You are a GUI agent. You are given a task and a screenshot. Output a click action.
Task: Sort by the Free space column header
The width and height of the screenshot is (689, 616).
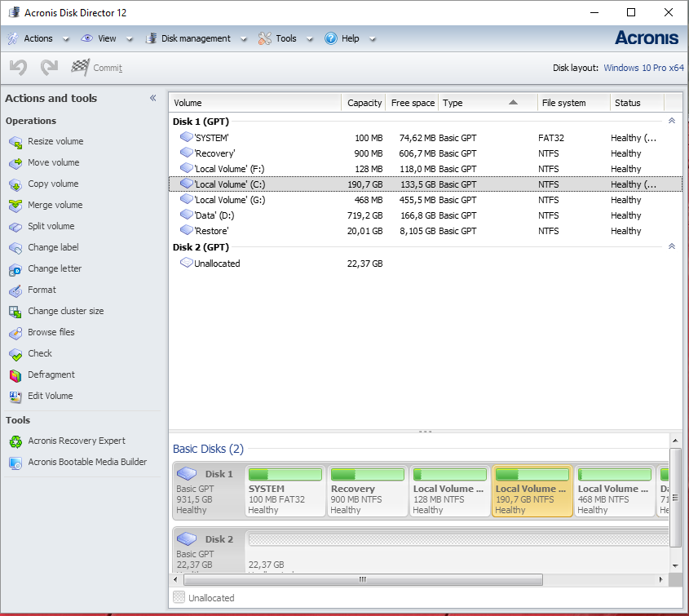[x=412, y=103]
